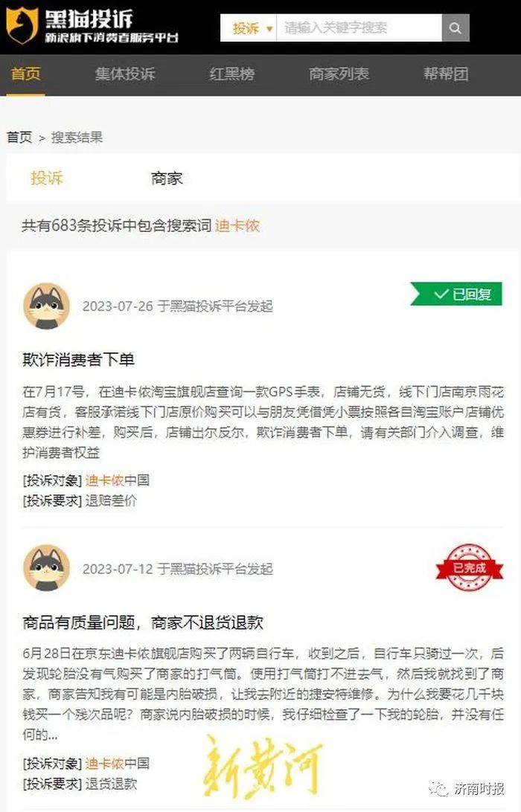Click 迪卡侬中国 under the first complaint

[x=117, y=480]
